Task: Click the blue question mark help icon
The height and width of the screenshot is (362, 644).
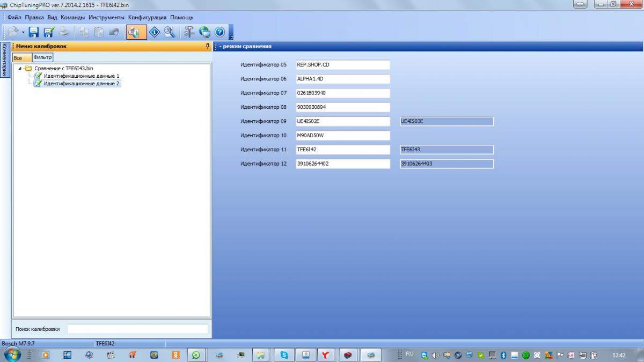Action: (x=219, y=32)
